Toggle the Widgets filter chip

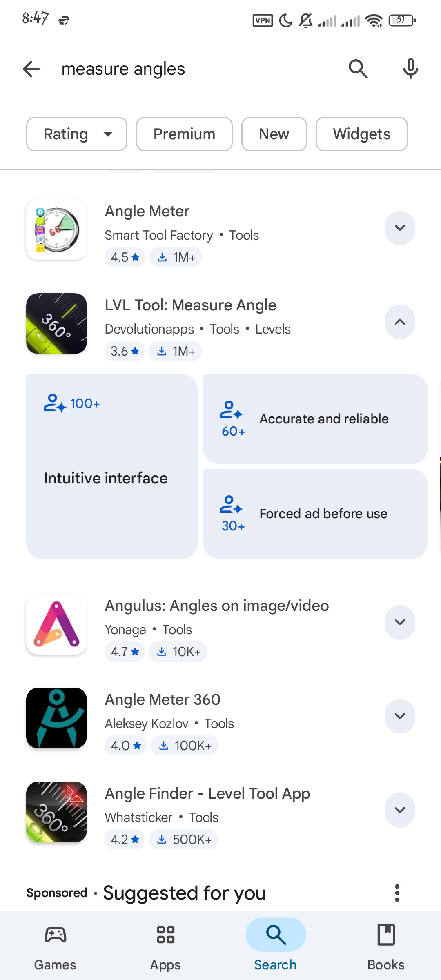(361, 134)
